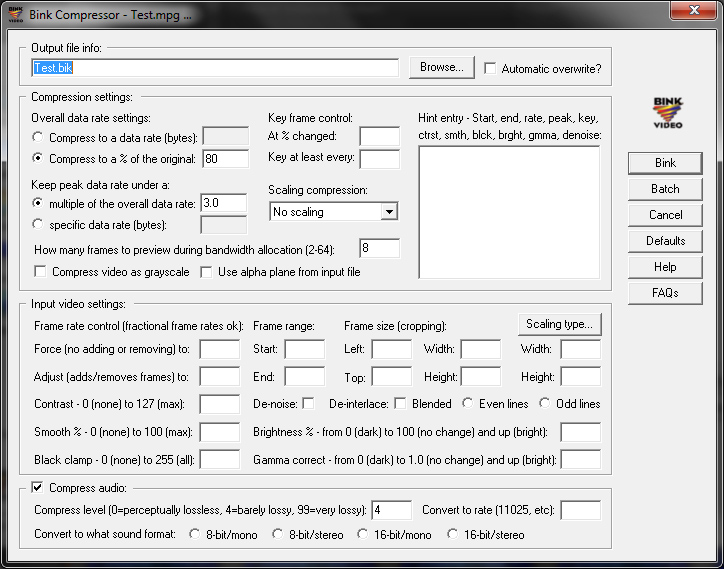
Task: Click the audio Compress level field
Action: [x=391, y=510]
